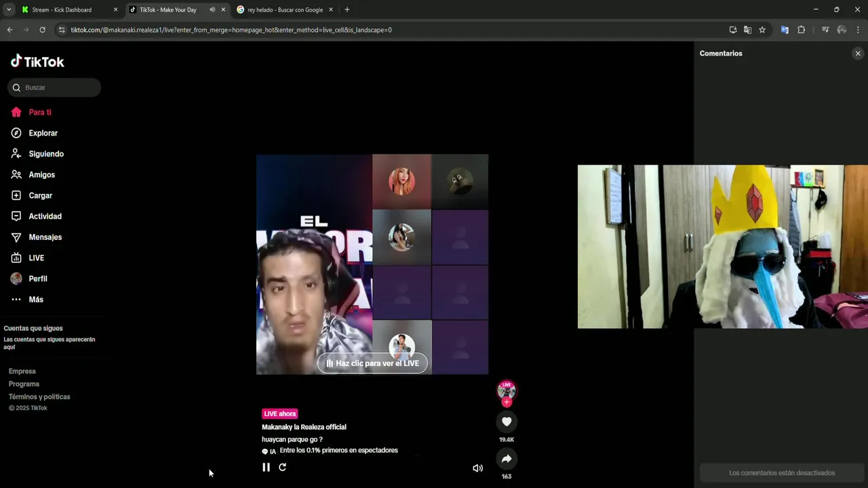This screenshot has width=868, height=488.
Task: Close the rey helado Google tab
Action: 331,9
